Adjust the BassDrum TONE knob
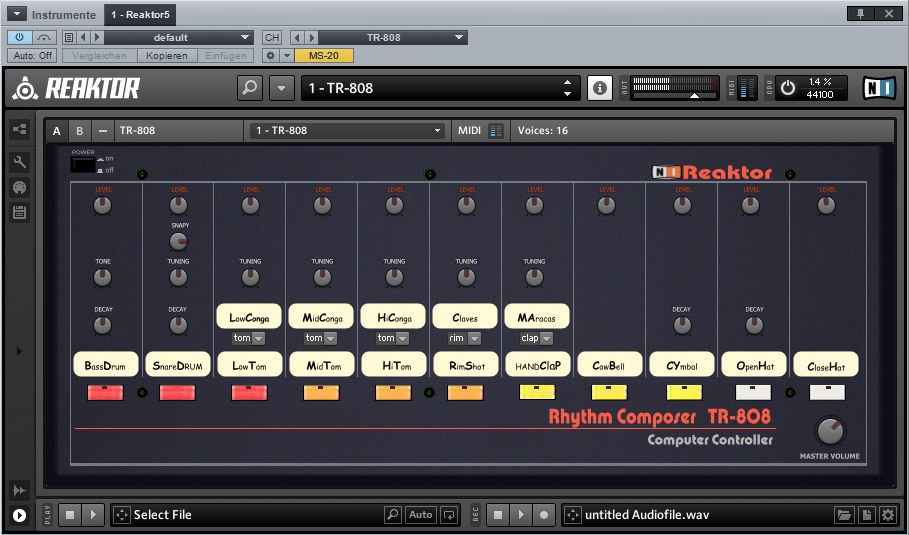This screenshot has width=909, height=535. click(102, 277)
